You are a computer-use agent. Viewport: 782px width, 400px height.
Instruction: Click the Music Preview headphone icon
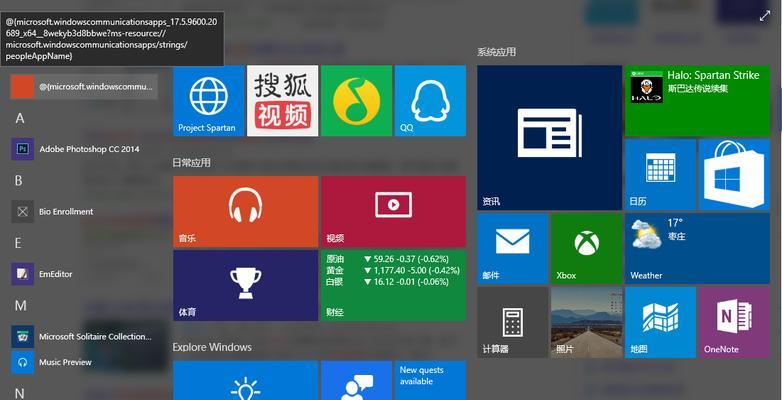pos(22,362)
